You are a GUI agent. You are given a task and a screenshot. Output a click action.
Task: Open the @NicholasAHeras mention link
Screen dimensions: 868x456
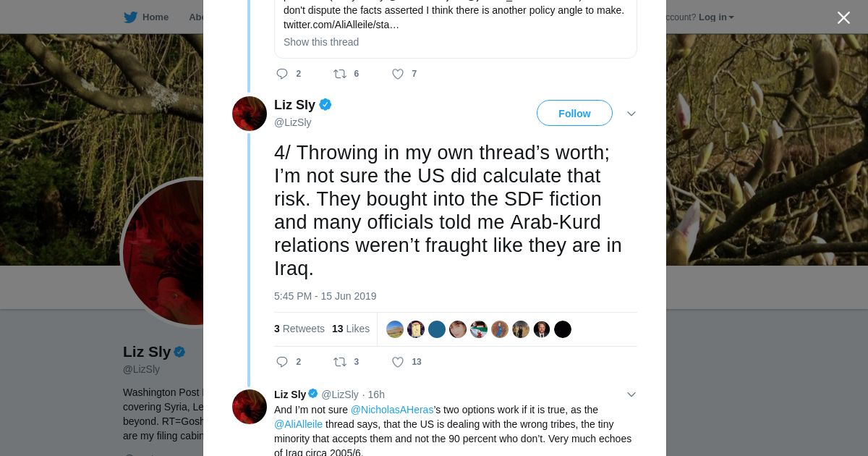coord(392,410)
